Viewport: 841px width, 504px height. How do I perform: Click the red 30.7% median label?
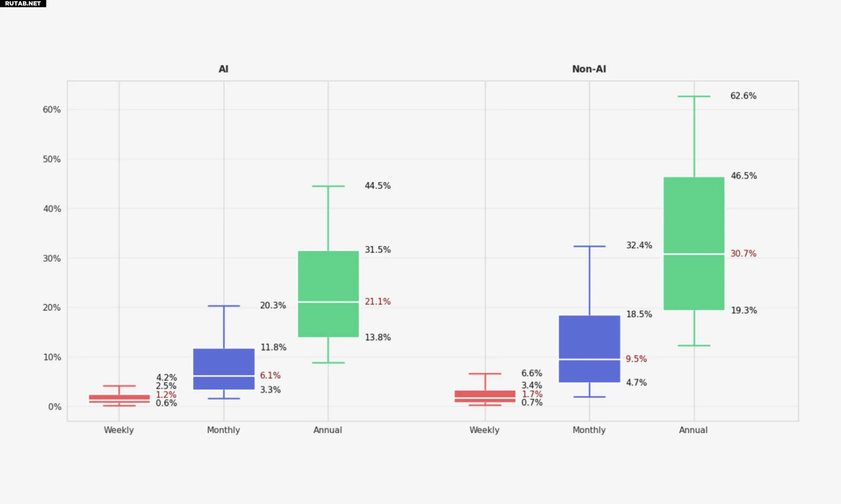tap(743, 254)
